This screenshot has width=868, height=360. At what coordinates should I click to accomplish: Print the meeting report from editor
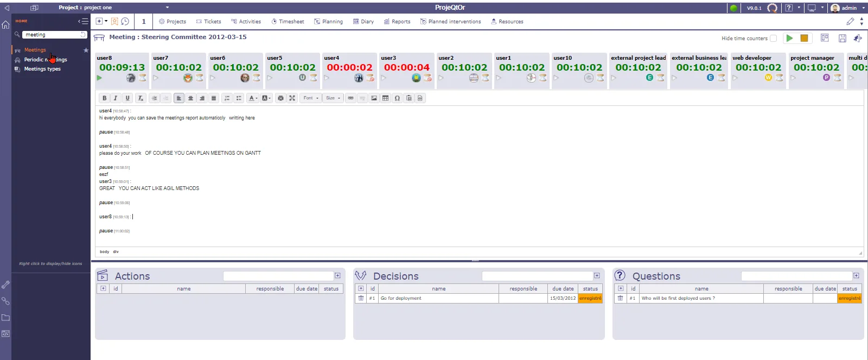point(280,98)
